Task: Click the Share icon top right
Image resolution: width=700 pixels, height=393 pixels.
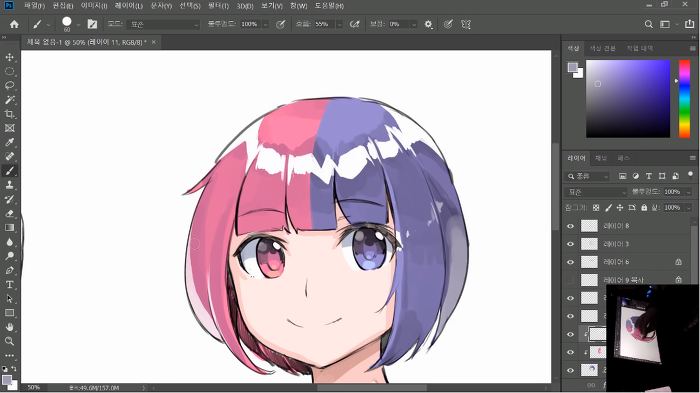Action: [689, 24]
